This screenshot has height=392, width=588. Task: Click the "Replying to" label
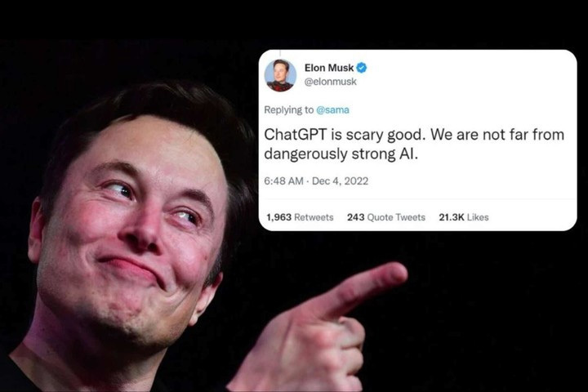289,110
